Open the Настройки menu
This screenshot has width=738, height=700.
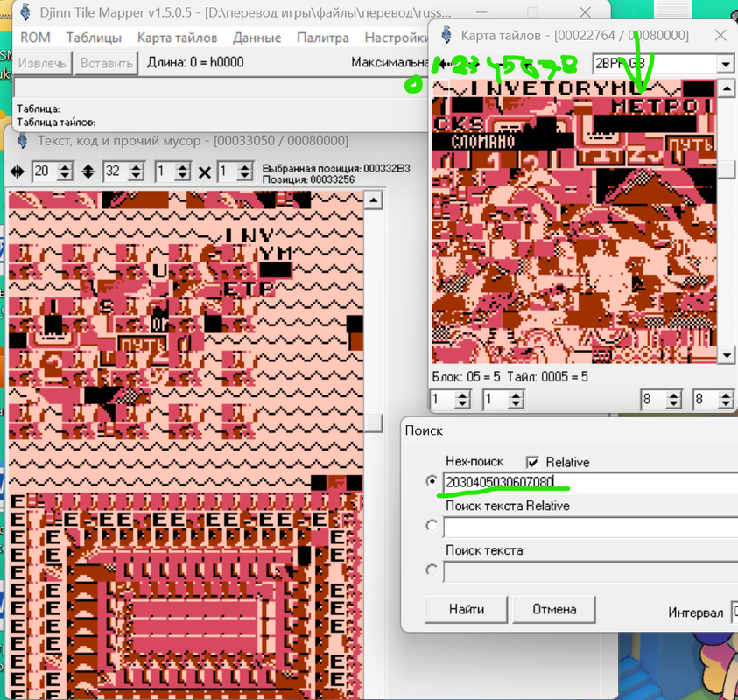point(397,38)
